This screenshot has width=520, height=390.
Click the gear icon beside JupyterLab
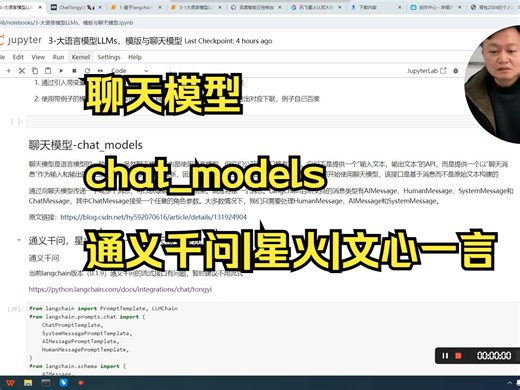click(456, 71)
